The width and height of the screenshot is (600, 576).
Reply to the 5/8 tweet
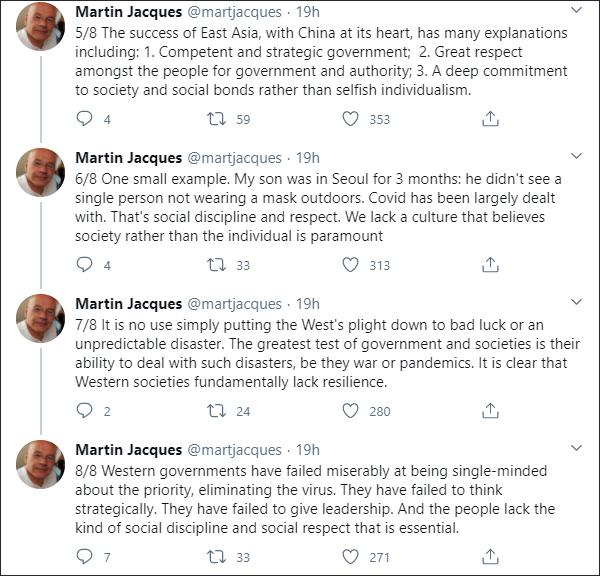(x=84, y=118)
